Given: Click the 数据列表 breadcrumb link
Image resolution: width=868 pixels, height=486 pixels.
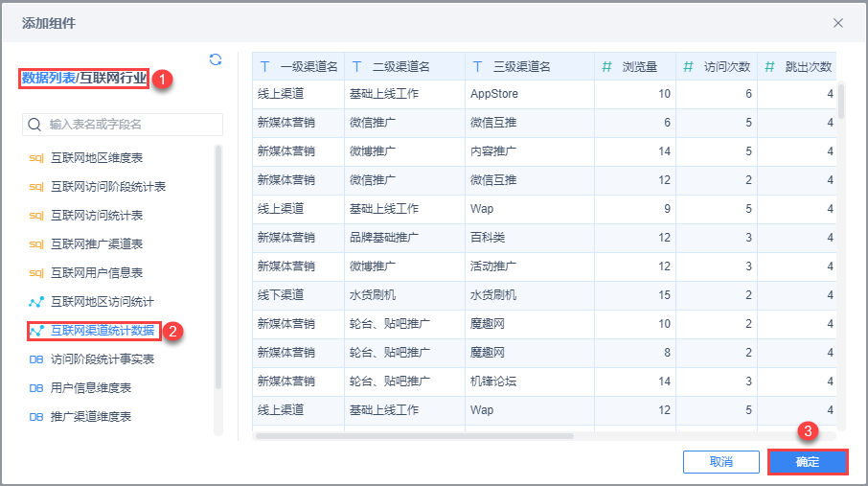Looking at the screenshot, I should point(49,79).
